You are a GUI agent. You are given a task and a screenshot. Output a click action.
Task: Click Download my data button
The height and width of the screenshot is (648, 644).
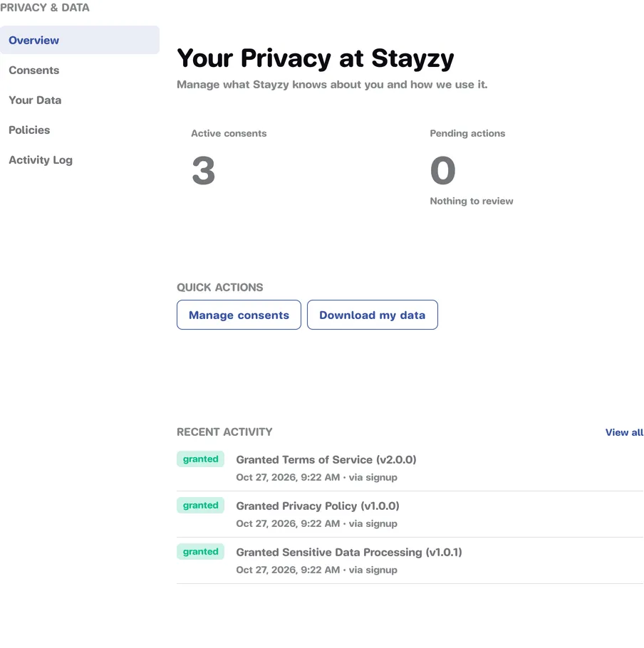(373, 315)
